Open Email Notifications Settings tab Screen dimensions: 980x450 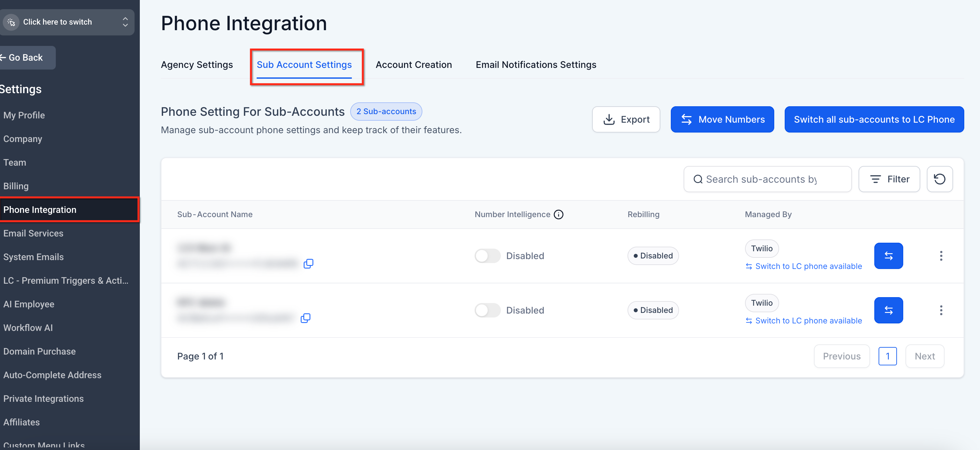[x=536, y=65]
